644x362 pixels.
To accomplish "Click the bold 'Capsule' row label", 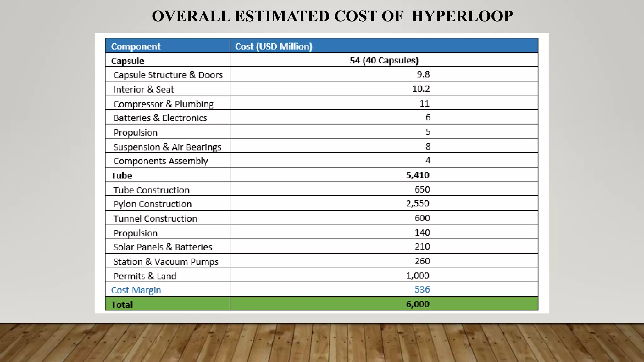I will [127, 61].
